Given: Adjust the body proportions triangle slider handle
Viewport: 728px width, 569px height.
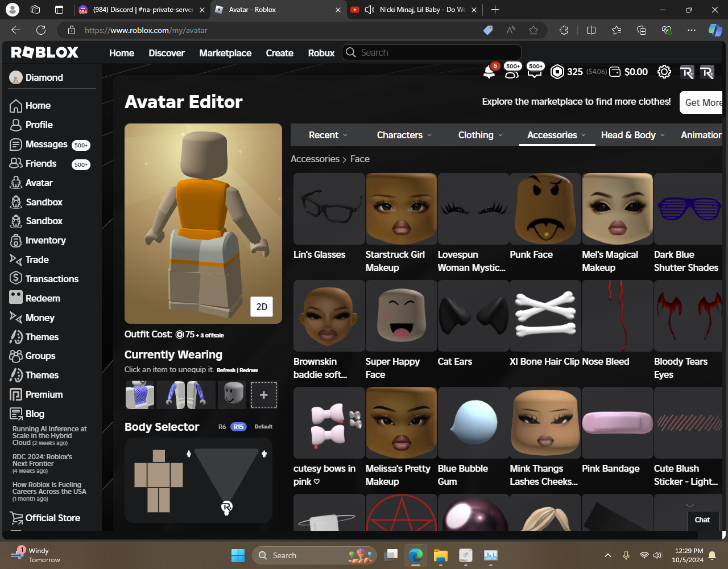Looking at the screenshot, I should (226, 507).
